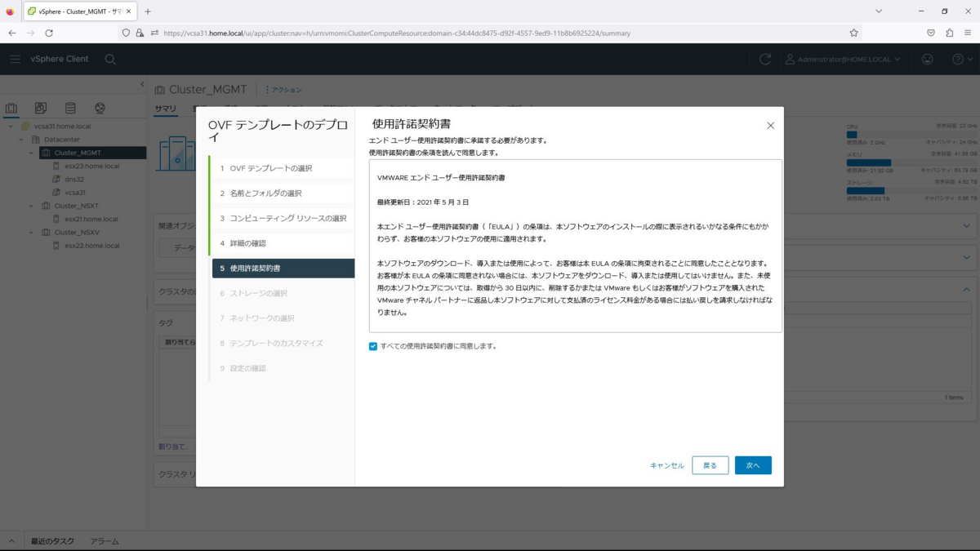Collapse the expanded right-side card chevron

966,290
